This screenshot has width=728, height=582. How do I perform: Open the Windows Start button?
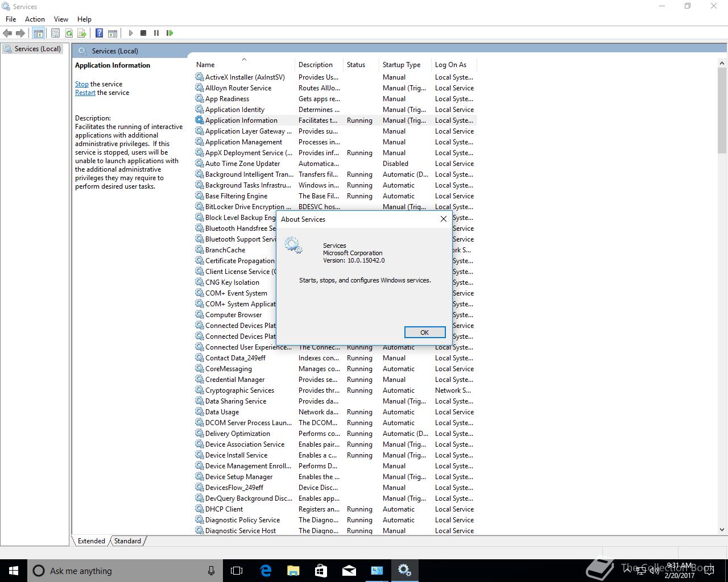pyautogui.click(x=14, y=571)
